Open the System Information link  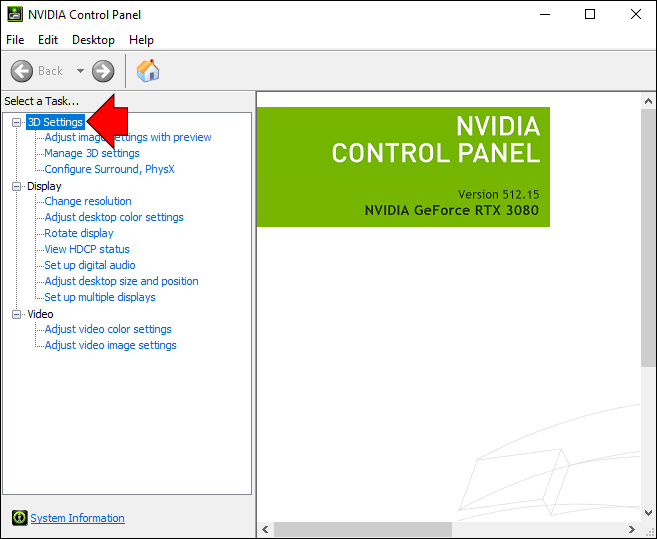click(78, 518)
